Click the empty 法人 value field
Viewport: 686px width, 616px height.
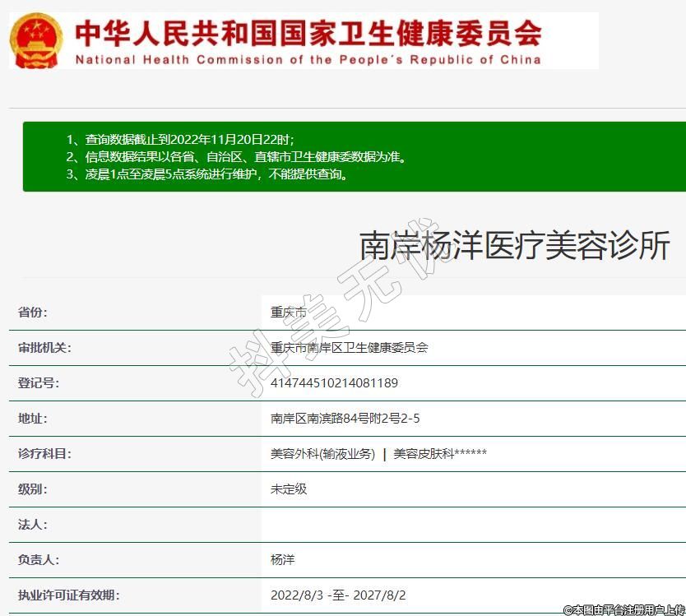click(473, 525)
